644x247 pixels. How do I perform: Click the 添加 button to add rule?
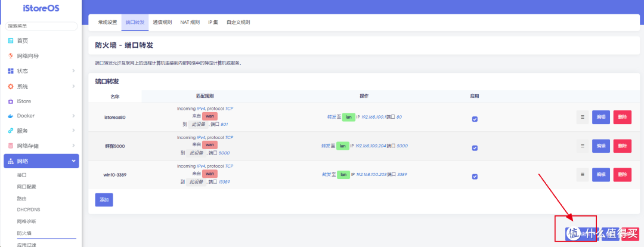coord(104,200)
